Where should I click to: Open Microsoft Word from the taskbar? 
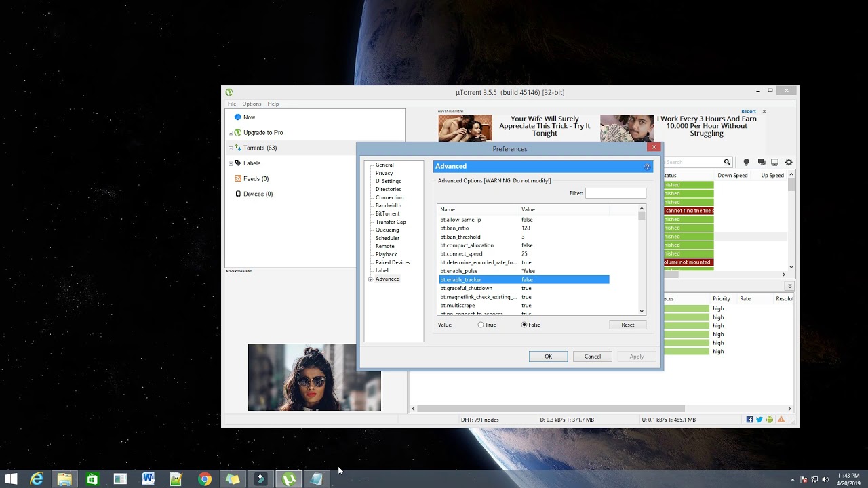tap(148, 479)
